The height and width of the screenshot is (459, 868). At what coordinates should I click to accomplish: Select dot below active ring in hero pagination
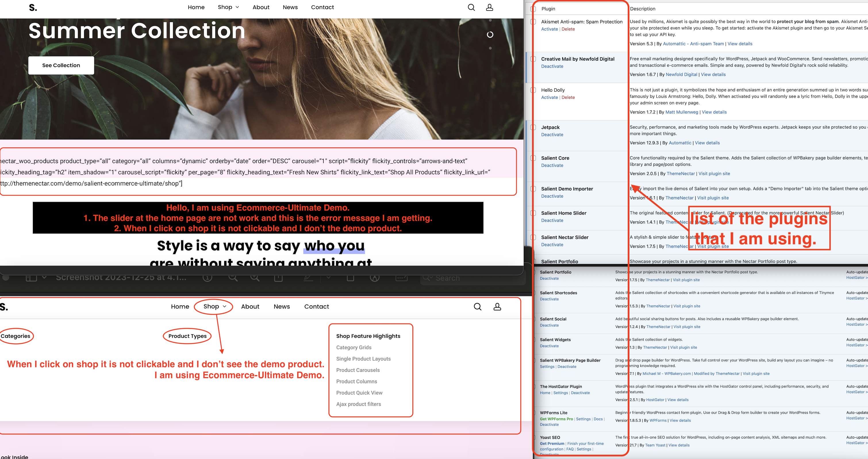[490, 48]
